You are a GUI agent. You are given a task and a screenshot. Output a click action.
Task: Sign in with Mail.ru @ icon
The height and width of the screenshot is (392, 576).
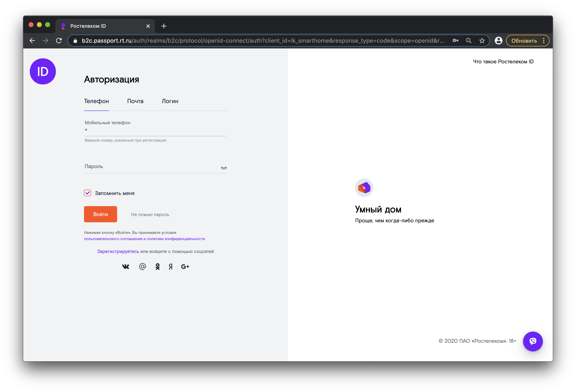[143, 267]
